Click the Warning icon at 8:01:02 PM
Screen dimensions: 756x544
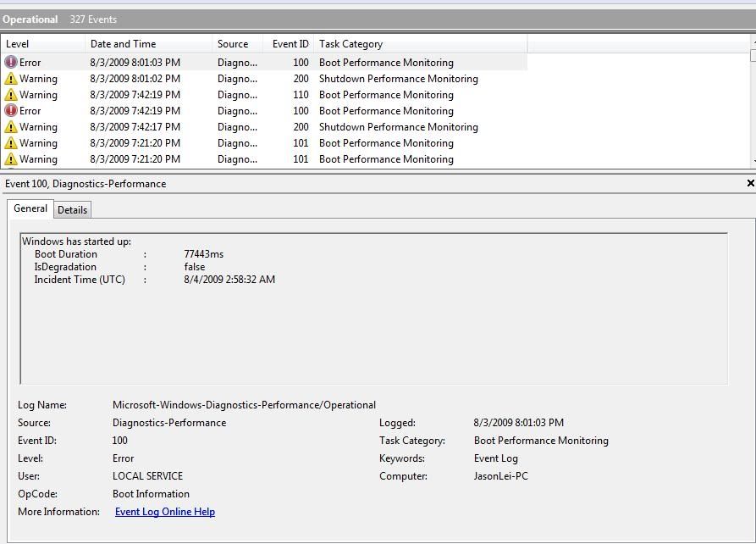coord(11,79)
